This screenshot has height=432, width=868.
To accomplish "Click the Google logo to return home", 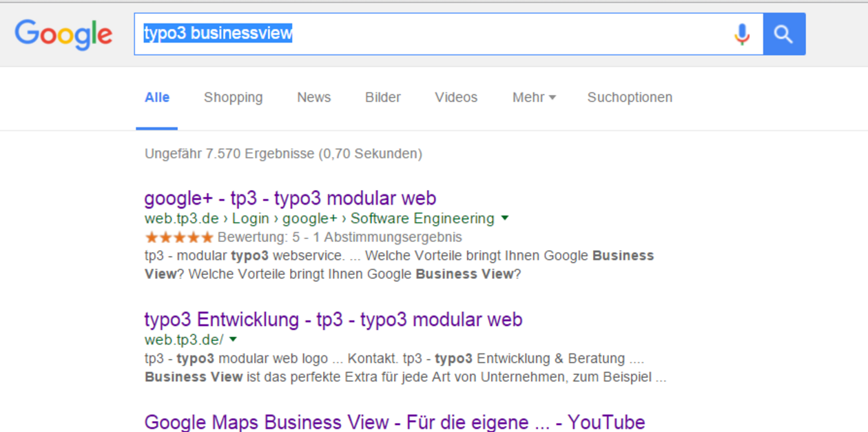I will click(x=63, y=33).
